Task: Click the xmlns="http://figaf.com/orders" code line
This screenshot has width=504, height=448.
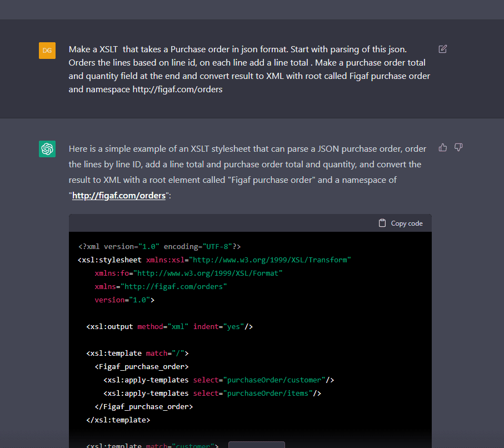Action: [x=161, y=287]
